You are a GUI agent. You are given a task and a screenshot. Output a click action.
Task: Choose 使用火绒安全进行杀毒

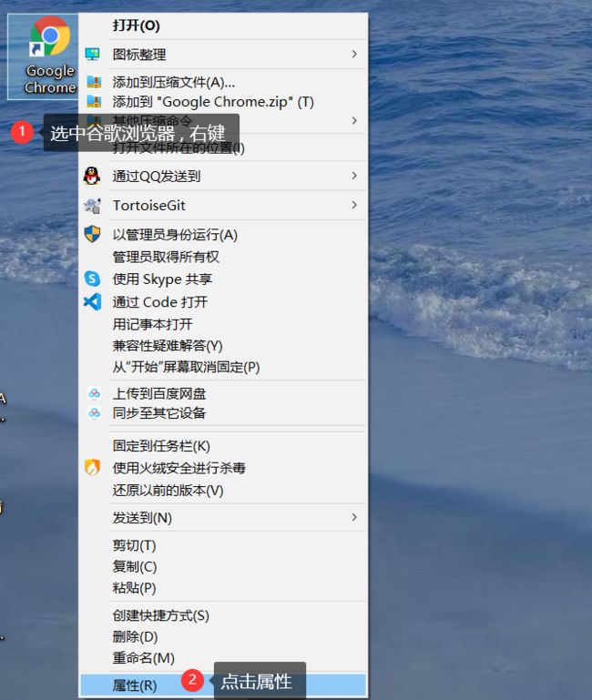tap(223, 468)
